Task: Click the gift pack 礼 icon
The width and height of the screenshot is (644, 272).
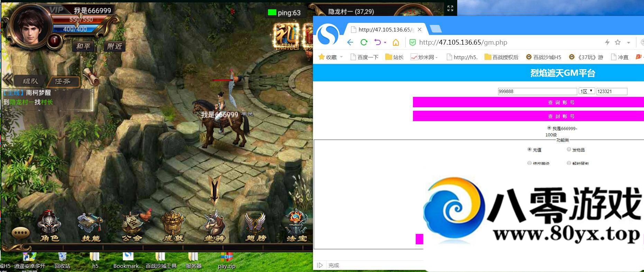Action: click(x=286, y=36)
